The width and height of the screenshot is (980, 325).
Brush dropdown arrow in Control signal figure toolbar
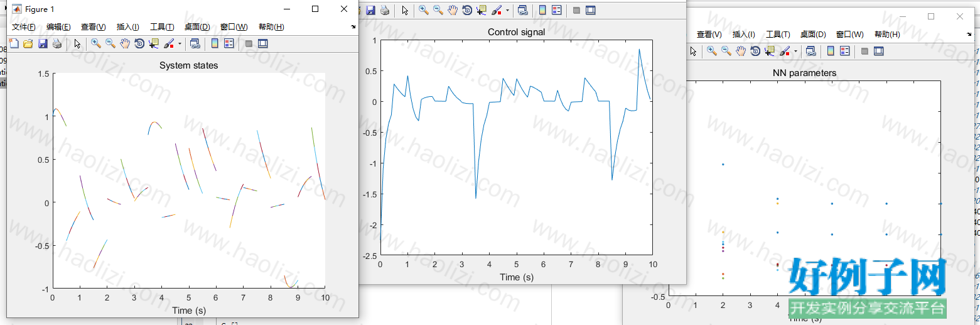(x=507, y=11)
